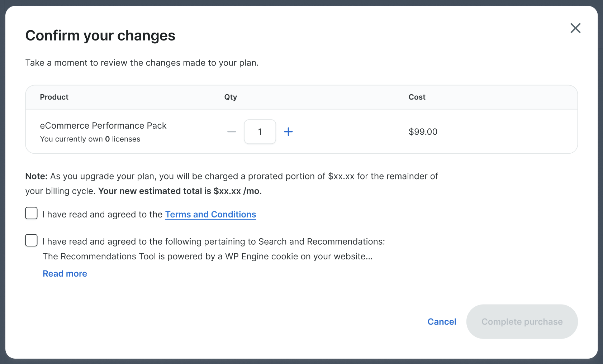Click the quantity input field showing 1

pyautogui.click(x=260, y=132)
